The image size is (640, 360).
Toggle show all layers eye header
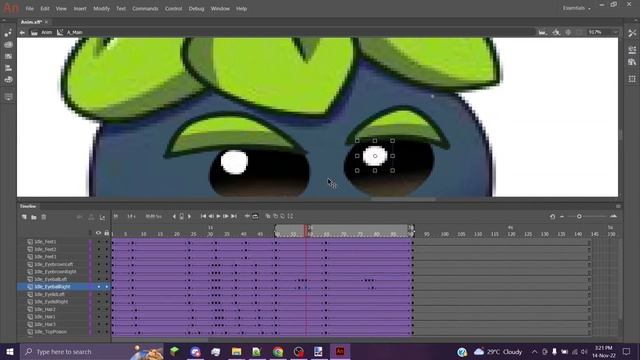[98, 233]
